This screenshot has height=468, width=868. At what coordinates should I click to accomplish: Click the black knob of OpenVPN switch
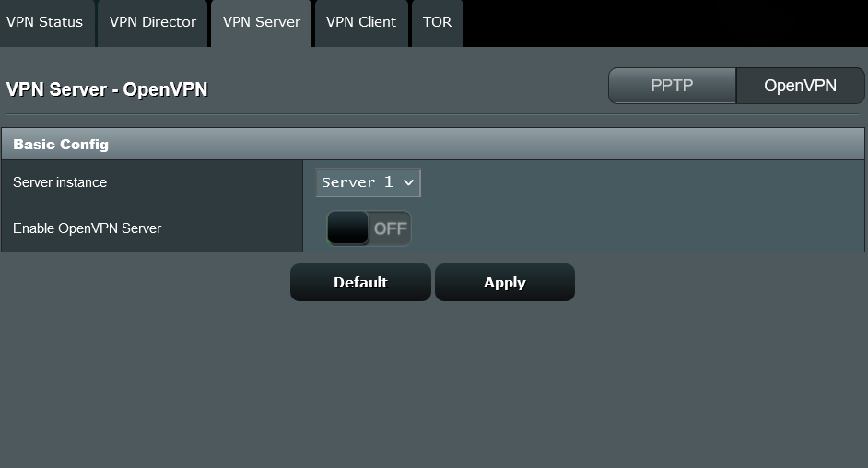point(348,228)
